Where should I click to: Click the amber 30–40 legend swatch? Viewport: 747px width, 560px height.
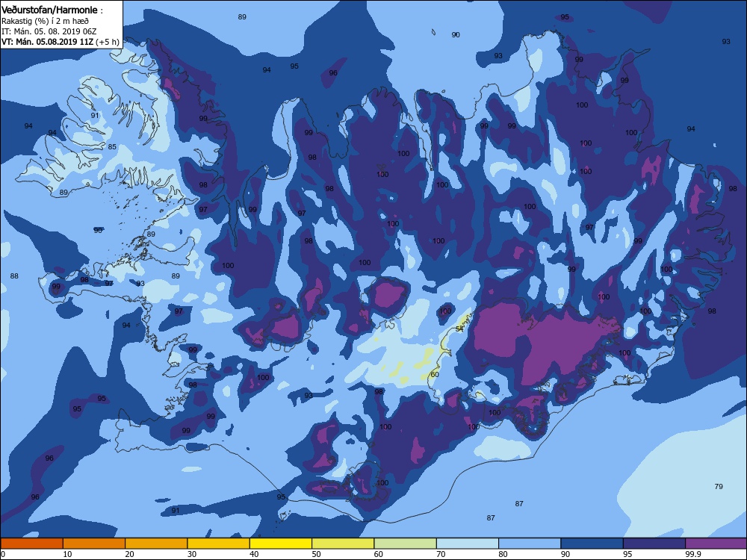pyautogui.click(x=219, y=544)
